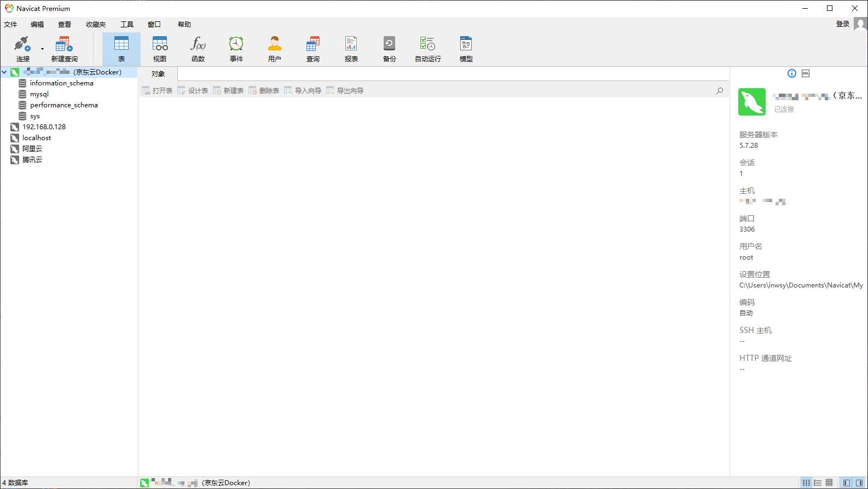Switch to list view icon in status bar
This screenshot has height=489, width=868.
point(806,482)
